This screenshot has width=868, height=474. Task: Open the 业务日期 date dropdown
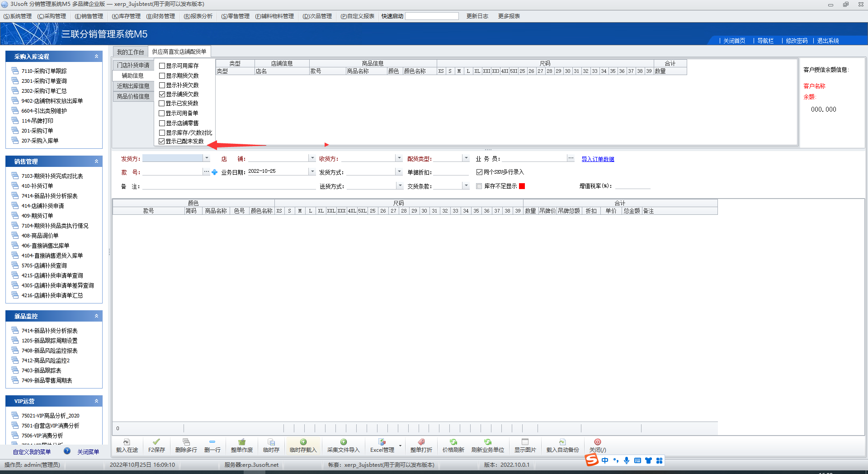[312, 172]
